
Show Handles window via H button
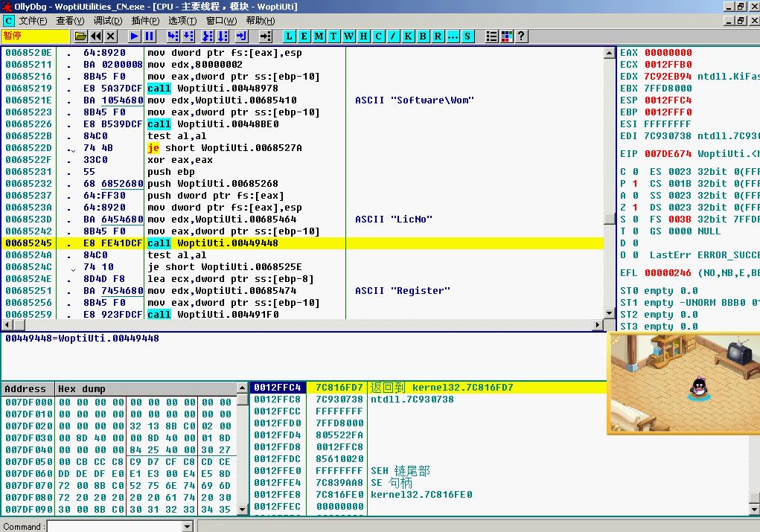pyautogui.click(x=363, y=36)
